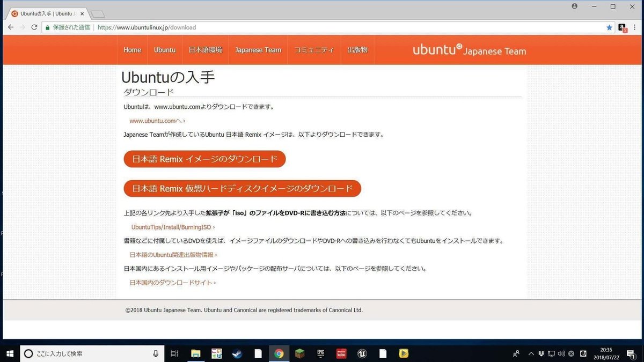Viewport: 644px width, 362px height.
Task: Open the 出版物 menu item
Action: pyautogui.click(x=357, y=50)
